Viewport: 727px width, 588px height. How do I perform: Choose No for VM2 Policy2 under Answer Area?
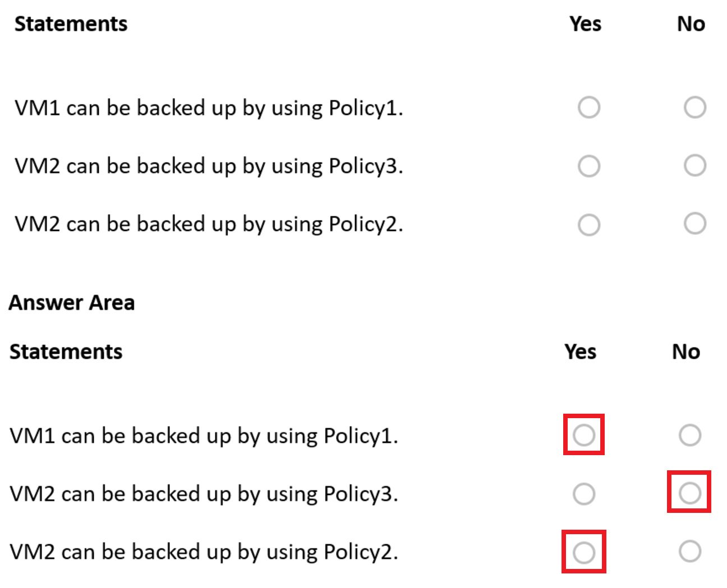[689, 551]
